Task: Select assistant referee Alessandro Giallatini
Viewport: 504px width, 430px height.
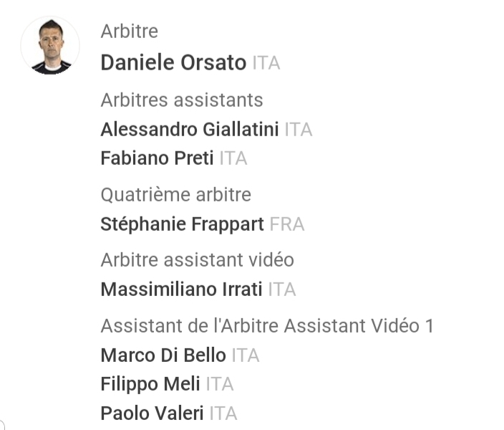Action: [x=190, y=130]
